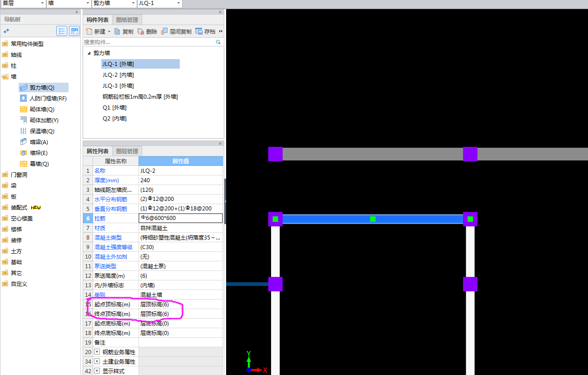Collapse the 剪力墙 group in component list
588x375 pixels.
tap(89, 53)
